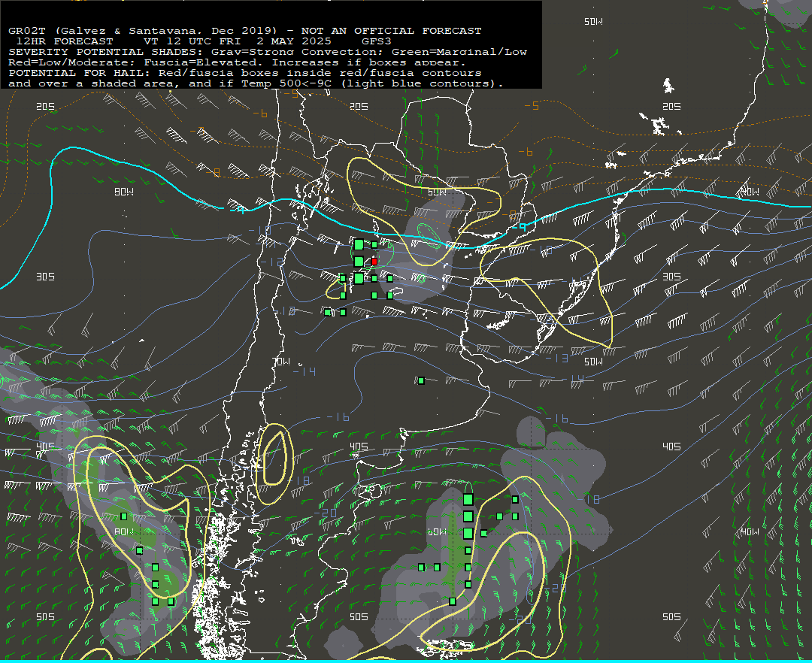
Task: Click the green oval contour inside the gray shading
Action: (429, 235)
